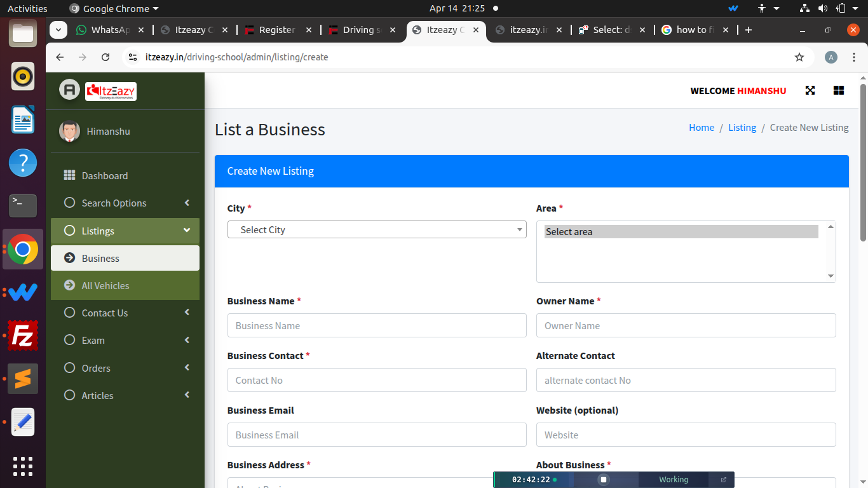This screenshot has width=868, height=488.
Task: Click the Dashboard grid icon in sidebar
Action: [x=69, y=175]
